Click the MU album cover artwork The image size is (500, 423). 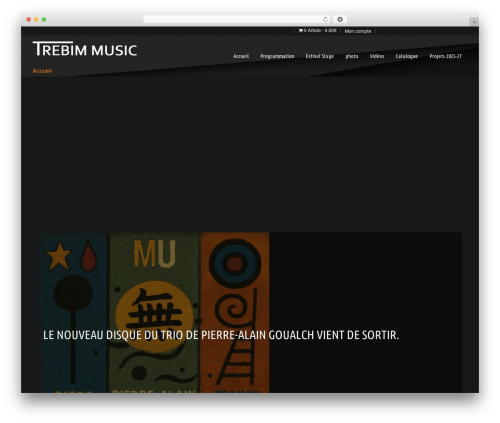pyautogui.click(x=154, y=313)
